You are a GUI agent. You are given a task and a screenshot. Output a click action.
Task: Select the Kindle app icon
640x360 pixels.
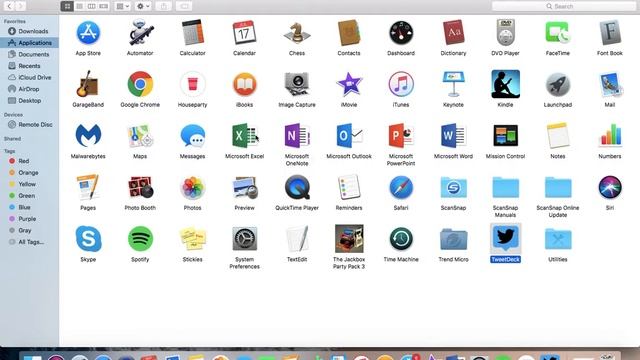click(x=505, y=84)
